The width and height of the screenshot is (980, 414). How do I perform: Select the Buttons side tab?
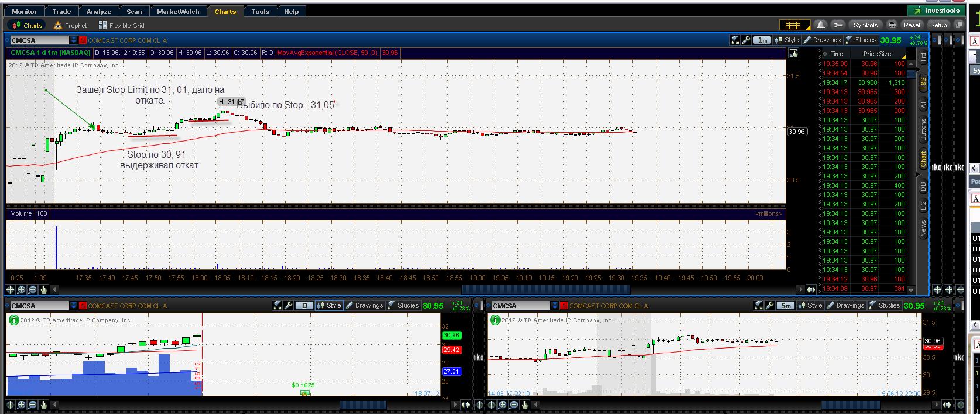click(x=923, y=129)
